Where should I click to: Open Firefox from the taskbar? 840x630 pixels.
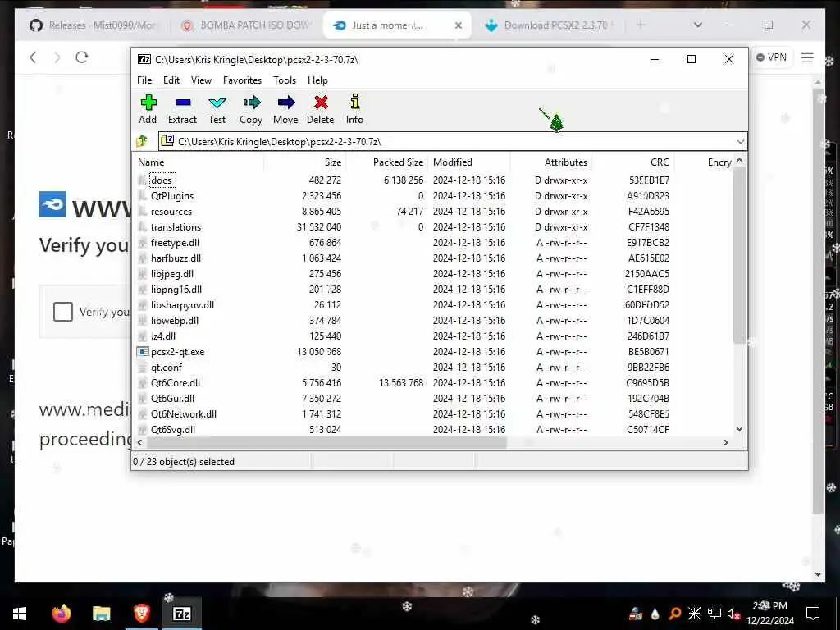coord(61,614)
